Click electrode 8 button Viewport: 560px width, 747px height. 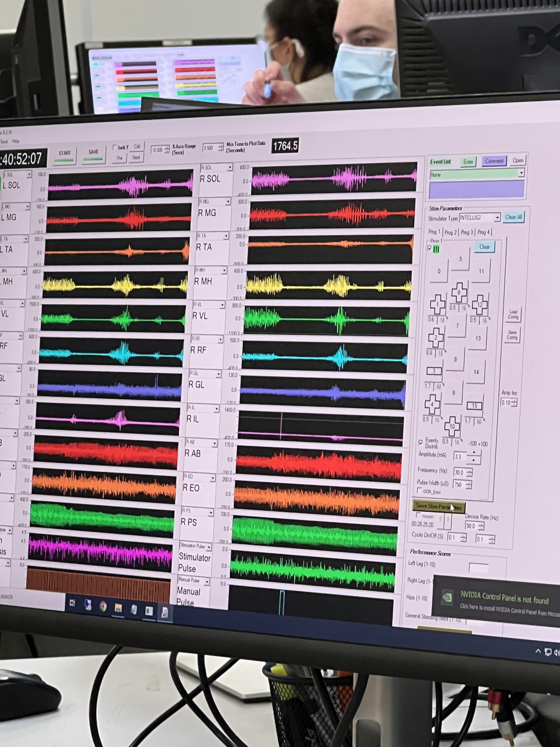455,359
